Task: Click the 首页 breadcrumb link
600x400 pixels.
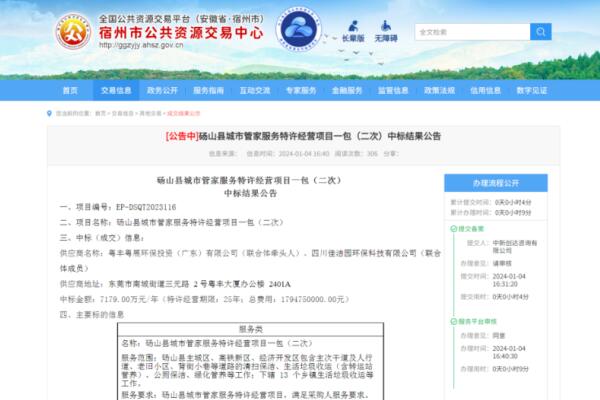Action: click(101, 114)
